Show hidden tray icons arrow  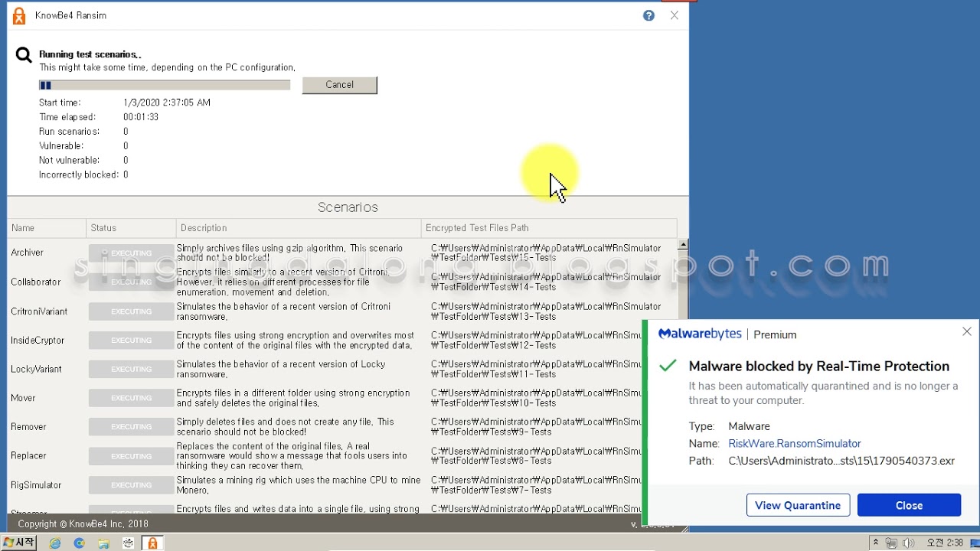tap(875, 543)
